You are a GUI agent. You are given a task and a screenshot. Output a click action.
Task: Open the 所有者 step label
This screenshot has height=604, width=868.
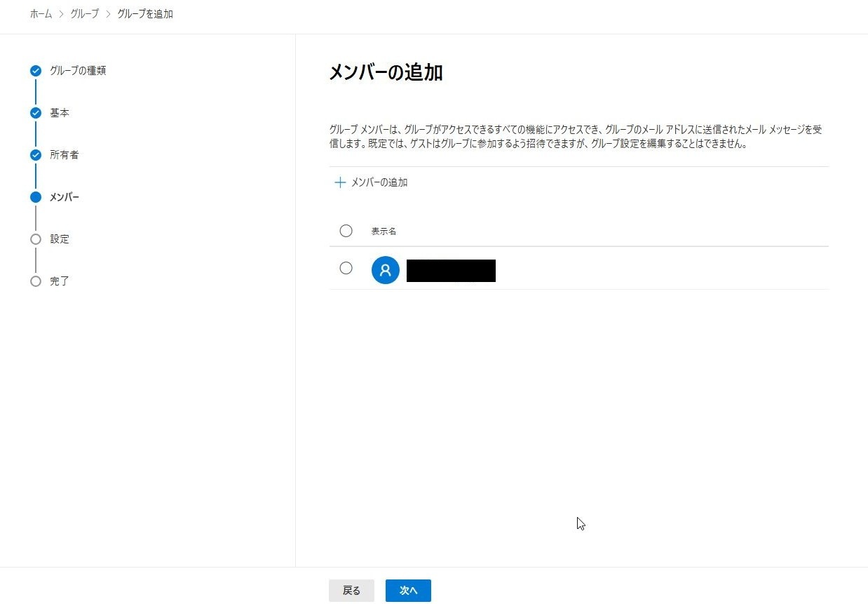(64, 155)
